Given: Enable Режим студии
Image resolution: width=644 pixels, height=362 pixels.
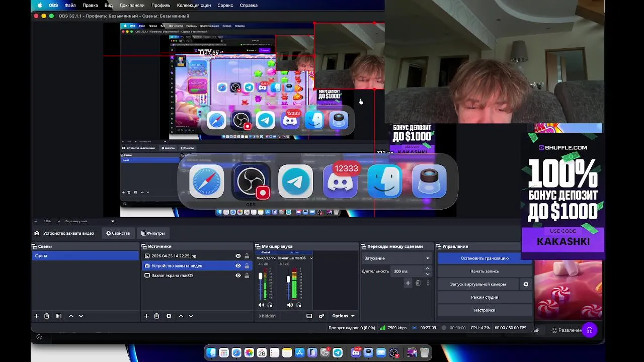Looking at the screenshot, I should pyautogui.click(x=485, y=297).
